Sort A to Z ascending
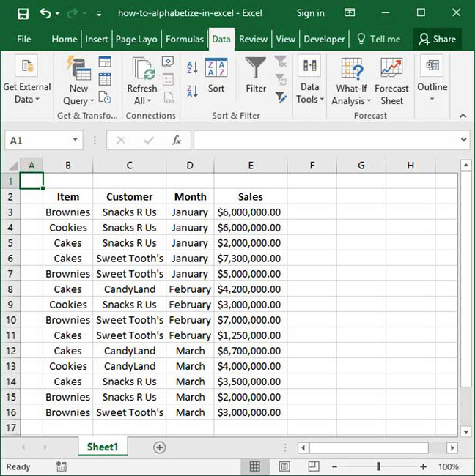 pos(192,67)
